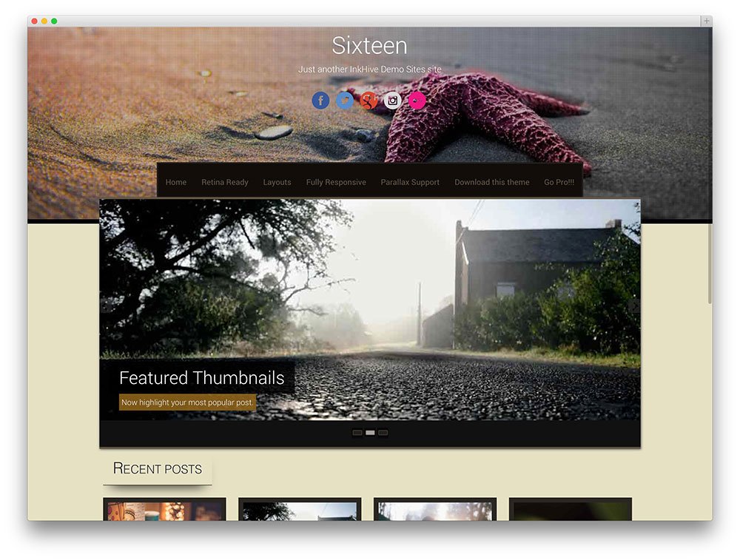Select the third slider pagination dot
740x560 pixels.
coord(383,433)
